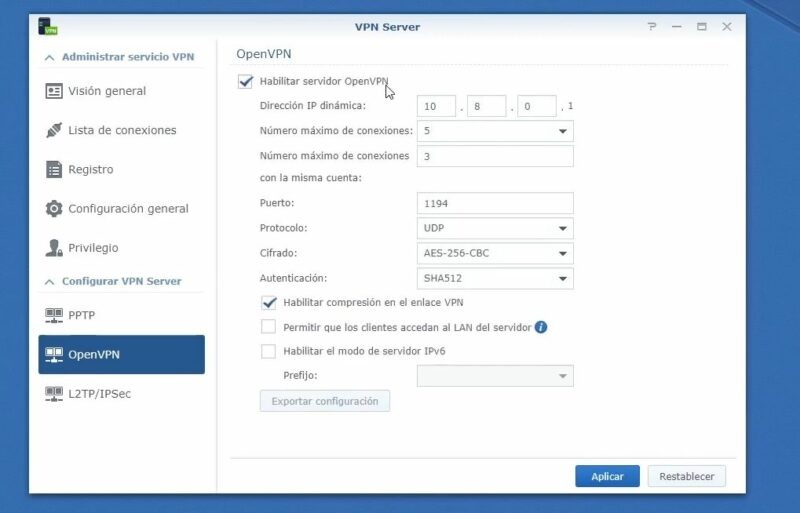The image size is (800, 513).
Task: Click the Privilegio user lock icon
Action: [x=54, y=248]
